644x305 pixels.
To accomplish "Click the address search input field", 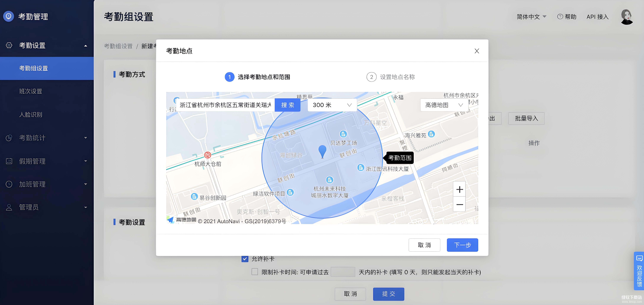I will [225, 105].
